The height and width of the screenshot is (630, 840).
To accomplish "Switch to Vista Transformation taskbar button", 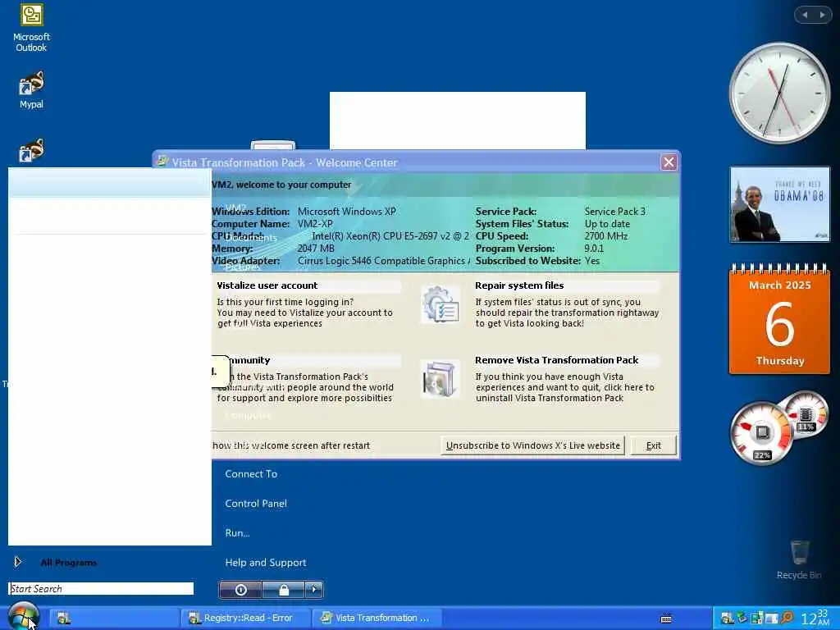I will [x=377, y=618].
